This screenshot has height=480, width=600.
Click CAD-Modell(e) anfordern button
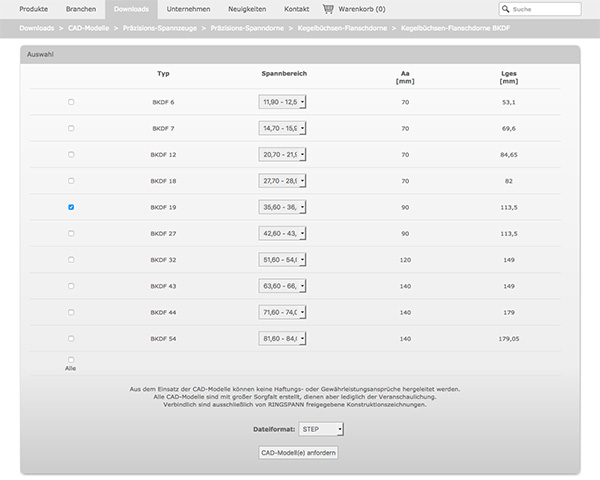(298, 452)
